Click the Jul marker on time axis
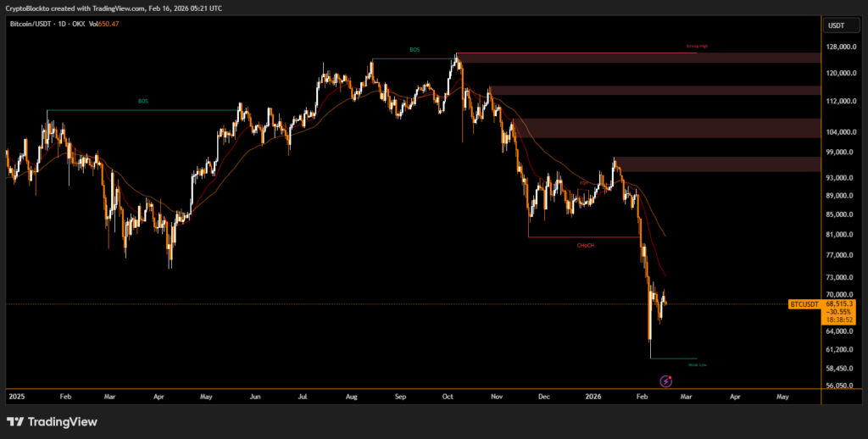Viewport: 868px width, 439px height. pyautogui.click(x=301, y=396)
